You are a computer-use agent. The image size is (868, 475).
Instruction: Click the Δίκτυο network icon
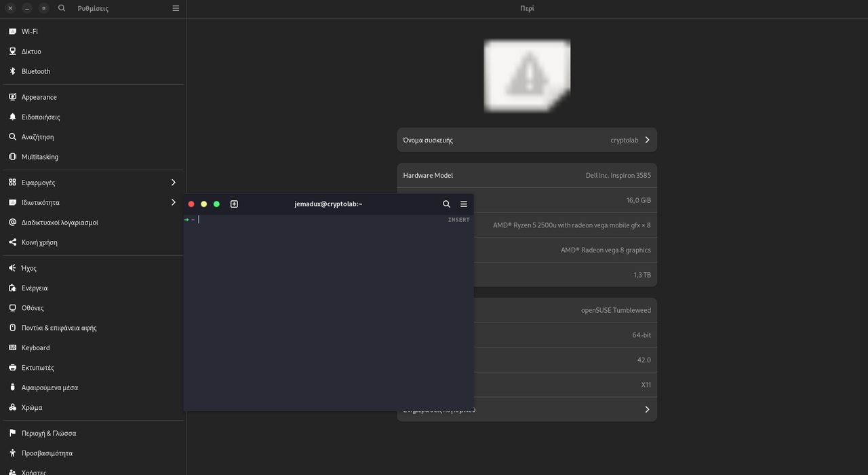[12, 52]
